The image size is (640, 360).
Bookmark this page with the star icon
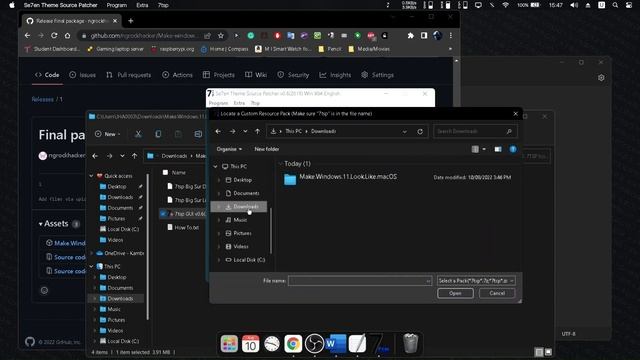[221, 36]
